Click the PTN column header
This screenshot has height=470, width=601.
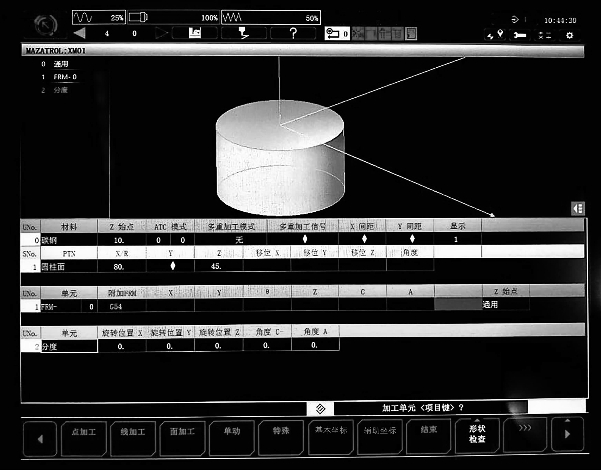click(x=69, y=253)
